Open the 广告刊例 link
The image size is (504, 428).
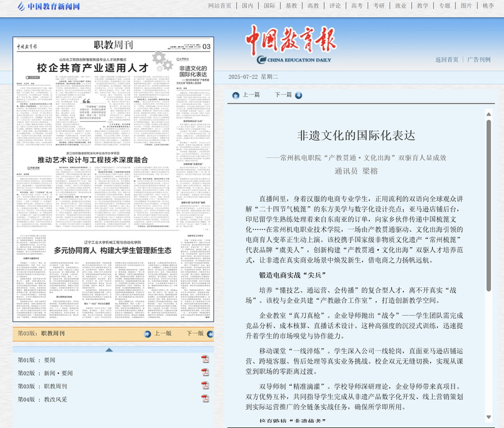[479, 60]
